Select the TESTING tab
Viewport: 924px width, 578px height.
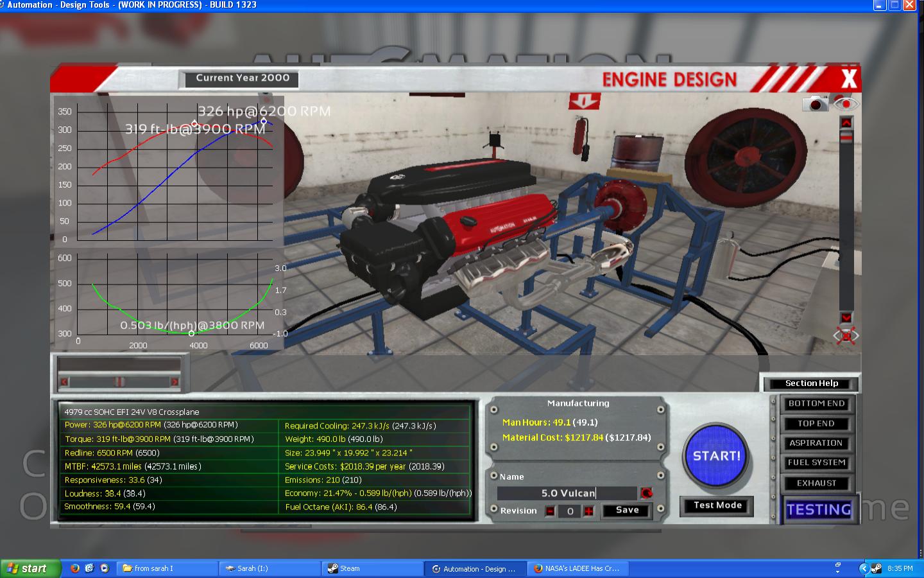click(x=819, y=509)
